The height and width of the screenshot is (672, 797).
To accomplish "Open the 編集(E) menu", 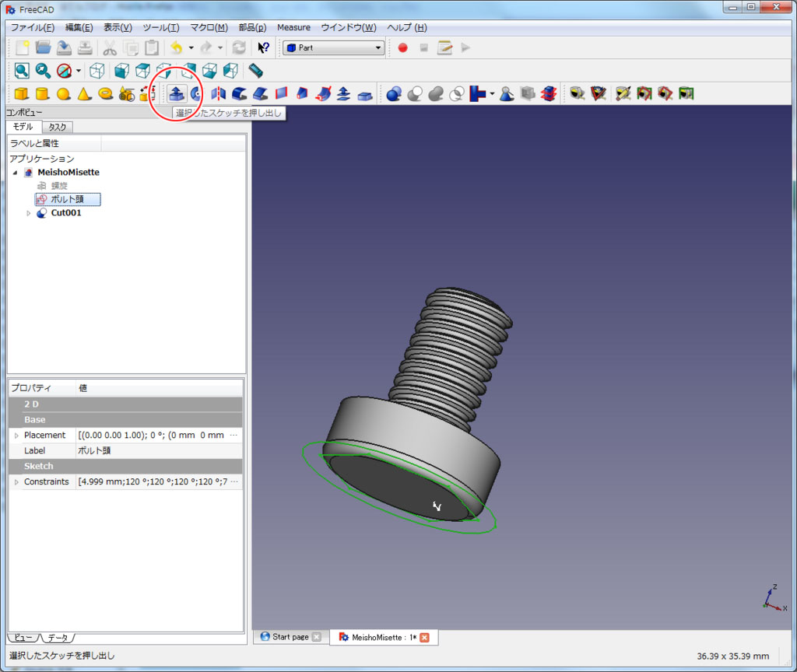I will [79, 27].
